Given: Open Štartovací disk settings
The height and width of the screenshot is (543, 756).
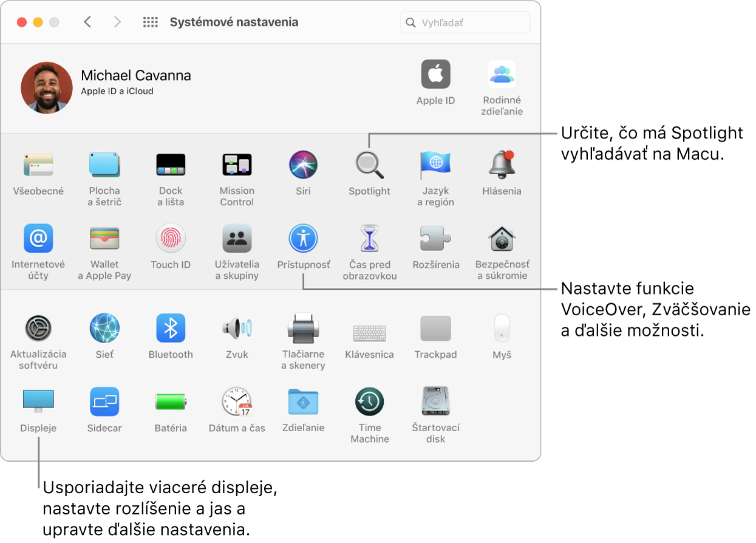Looking at the screenshot, I should [435, 401].
